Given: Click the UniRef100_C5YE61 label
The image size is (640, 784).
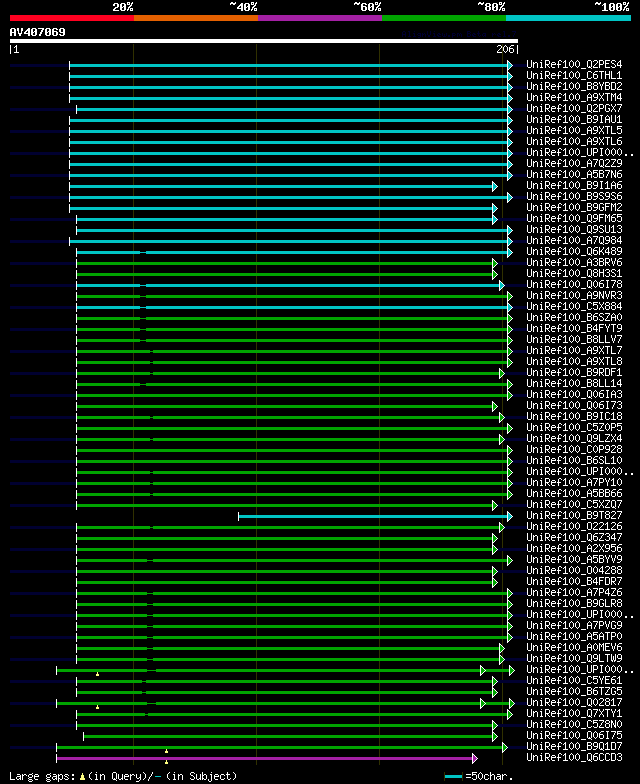Looking at the screenshot, I should pyautogui.click(x=574, y=680).
